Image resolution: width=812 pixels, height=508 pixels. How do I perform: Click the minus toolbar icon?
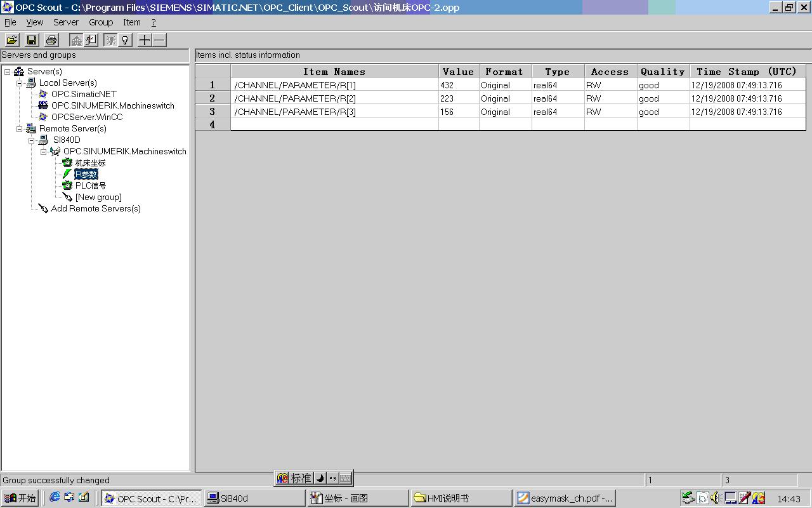tap(159, 40)
